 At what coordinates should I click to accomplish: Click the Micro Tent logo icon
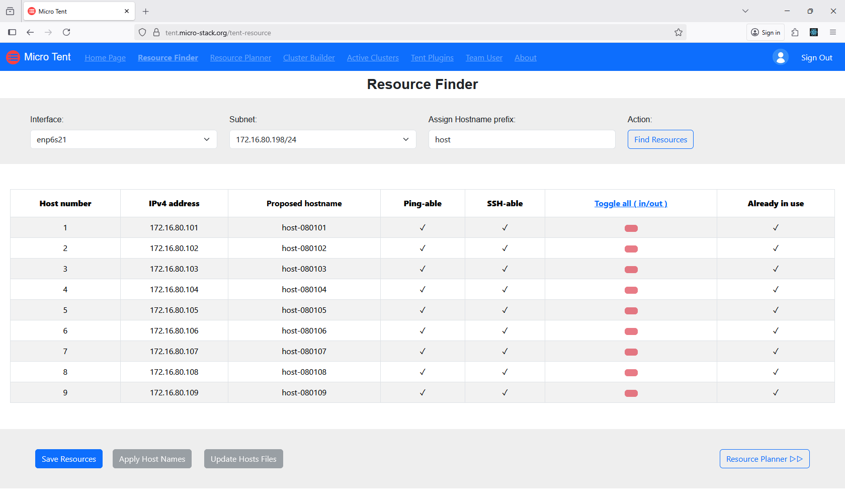click(x=13, y=57)
